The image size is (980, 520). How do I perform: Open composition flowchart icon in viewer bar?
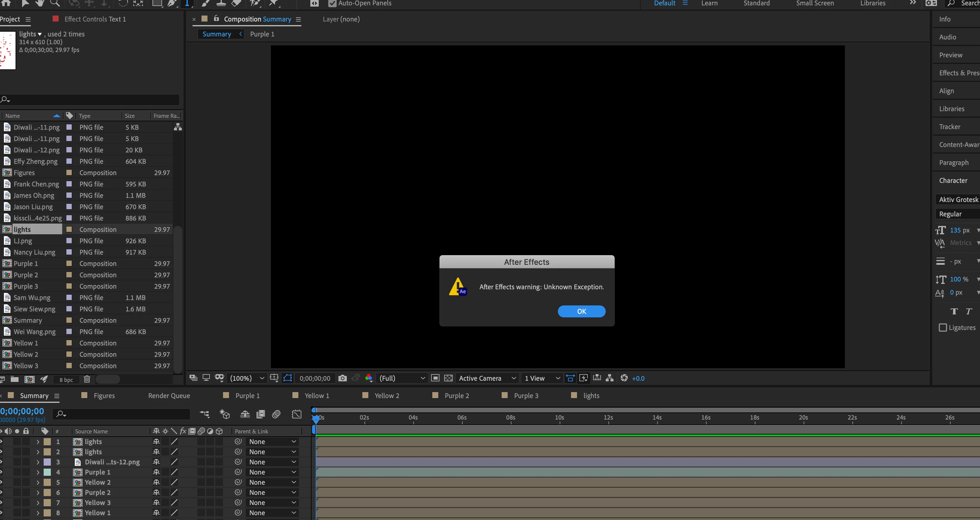pyautogui.click(x=610, y=378)
